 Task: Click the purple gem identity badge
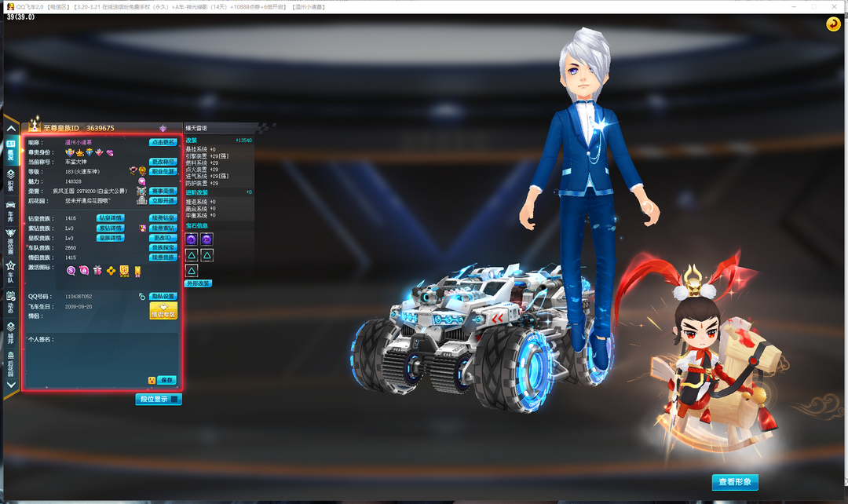coord(110,152)
